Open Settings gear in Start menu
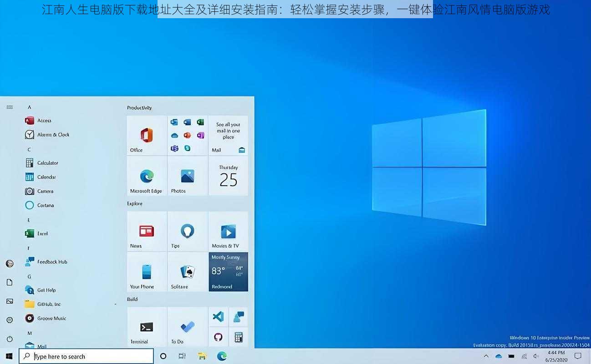591x364 pixels. (x=10, y=320)
